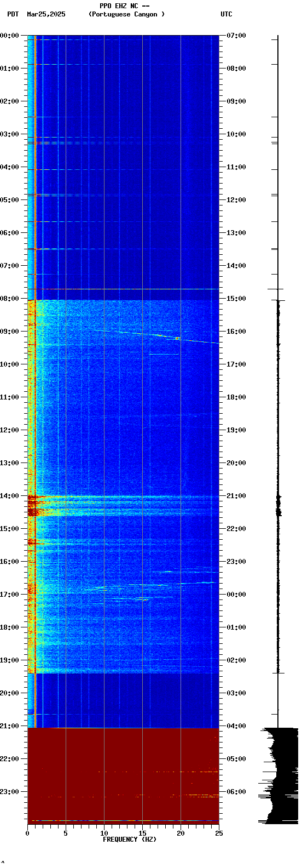The width and height of the screenshot is (302, 868).
Task: Click the UTC time label "11:00"
Action: [x=236, y=167]
